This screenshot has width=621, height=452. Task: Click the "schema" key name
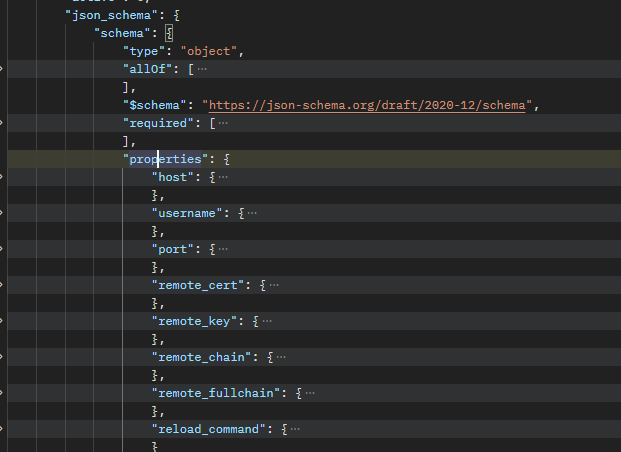coord(122,33)
